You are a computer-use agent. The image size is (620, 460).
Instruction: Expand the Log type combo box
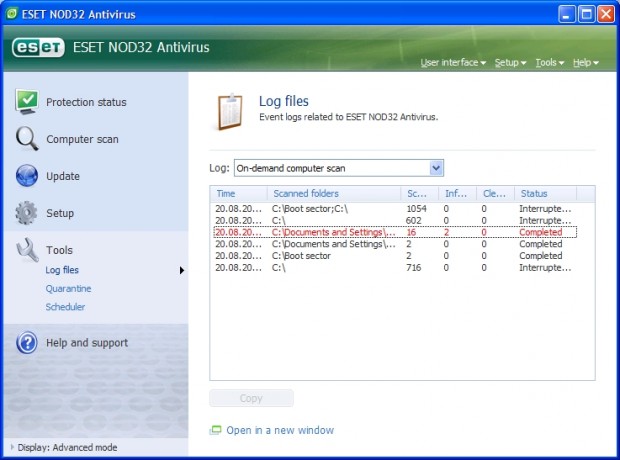[436, 168]
